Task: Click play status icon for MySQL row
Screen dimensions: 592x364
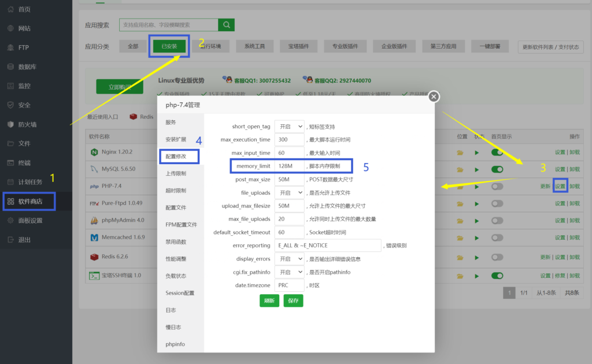Action: [477, 170]
